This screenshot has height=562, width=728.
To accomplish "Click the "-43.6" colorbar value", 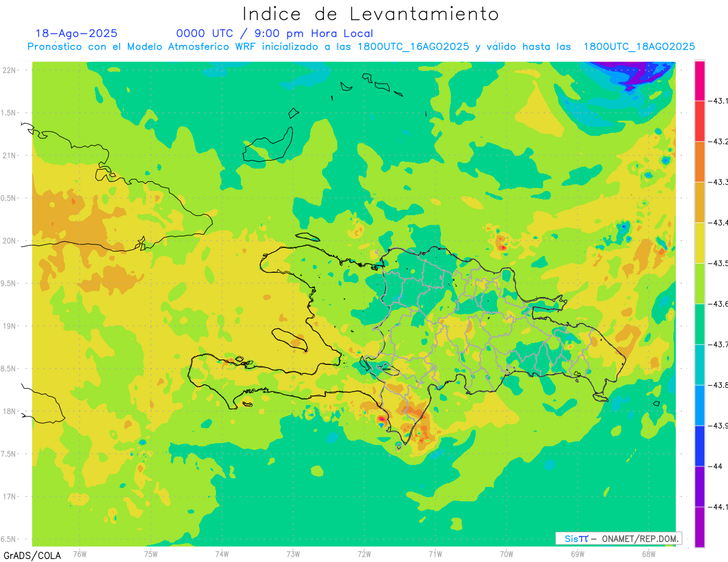I will pos(719,304).
